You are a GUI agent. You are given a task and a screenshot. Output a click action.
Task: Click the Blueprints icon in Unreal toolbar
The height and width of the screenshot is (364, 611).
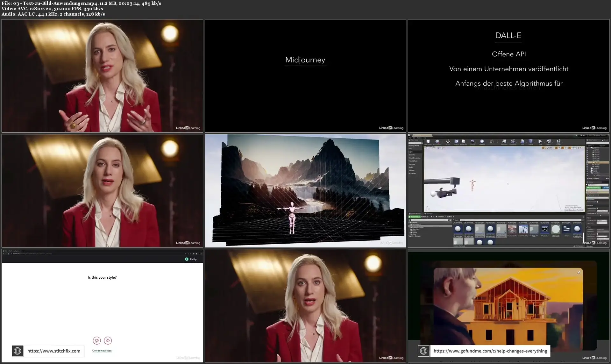(504, 142)
